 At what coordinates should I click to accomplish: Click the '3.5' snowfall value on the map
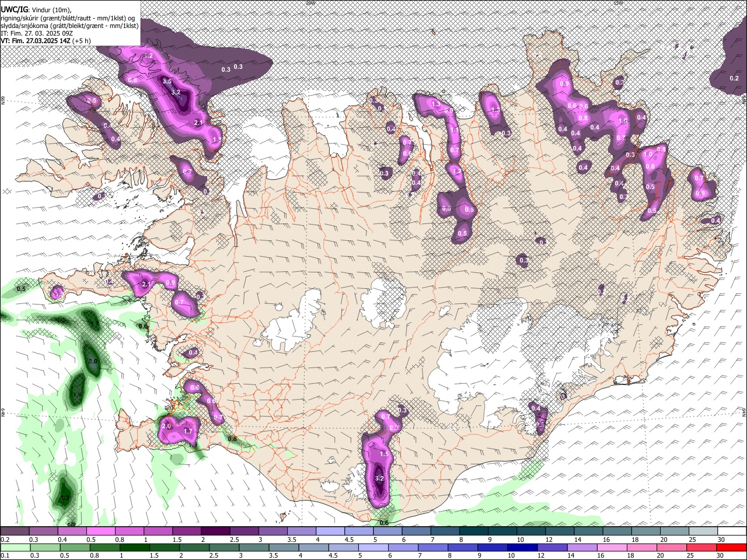tap(167, 81)
